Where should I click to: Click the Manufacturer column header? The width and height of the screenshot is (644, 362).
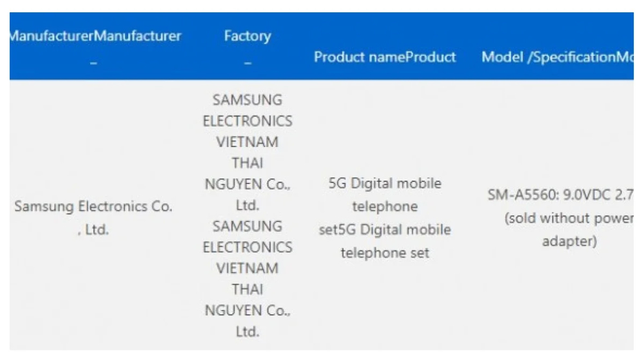[95, 36]
